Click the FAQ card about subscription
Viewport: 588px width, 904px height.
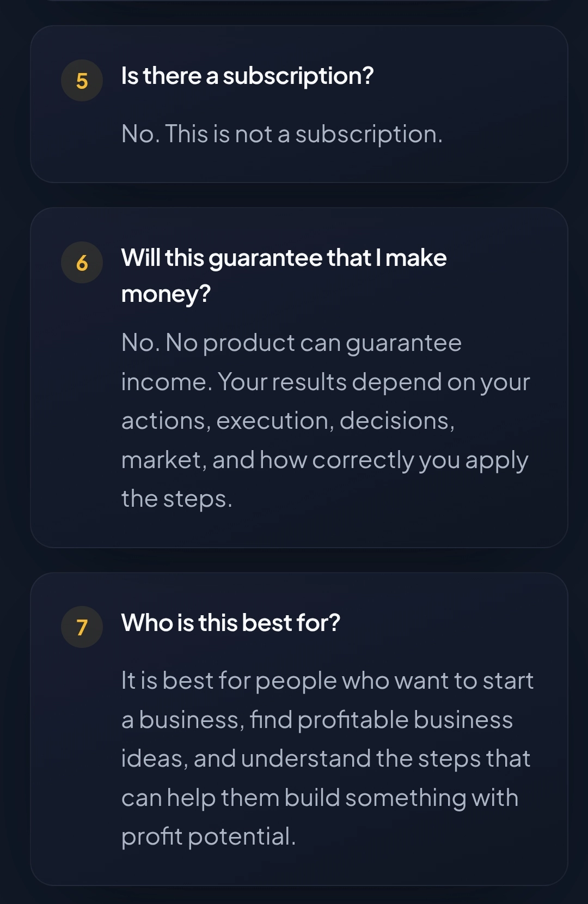pyautogui.click(x=299, y=104)
